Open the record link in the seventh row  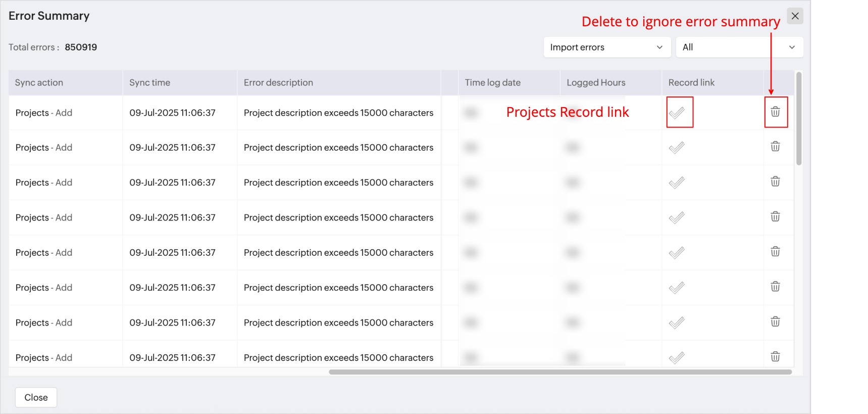[677, 323]
